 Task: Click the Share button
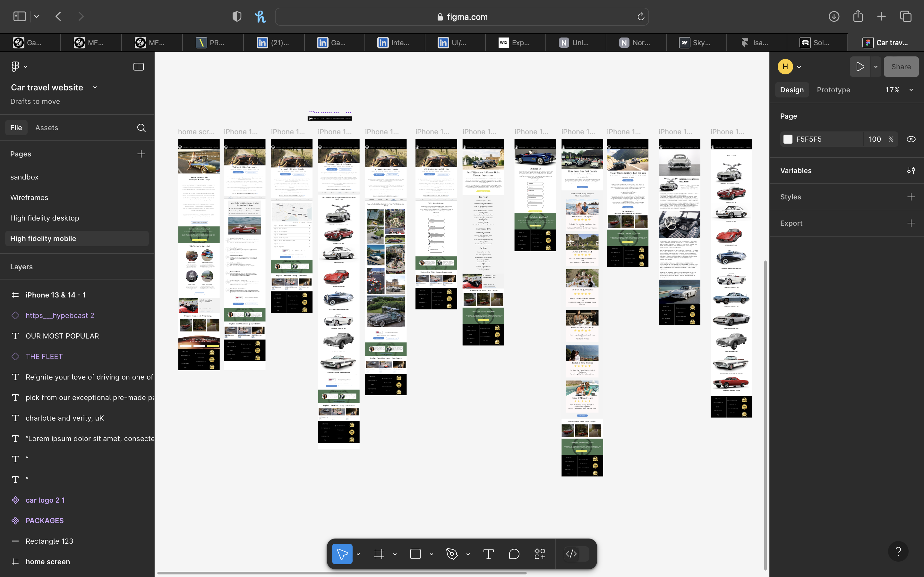click(x=901, y=67)
